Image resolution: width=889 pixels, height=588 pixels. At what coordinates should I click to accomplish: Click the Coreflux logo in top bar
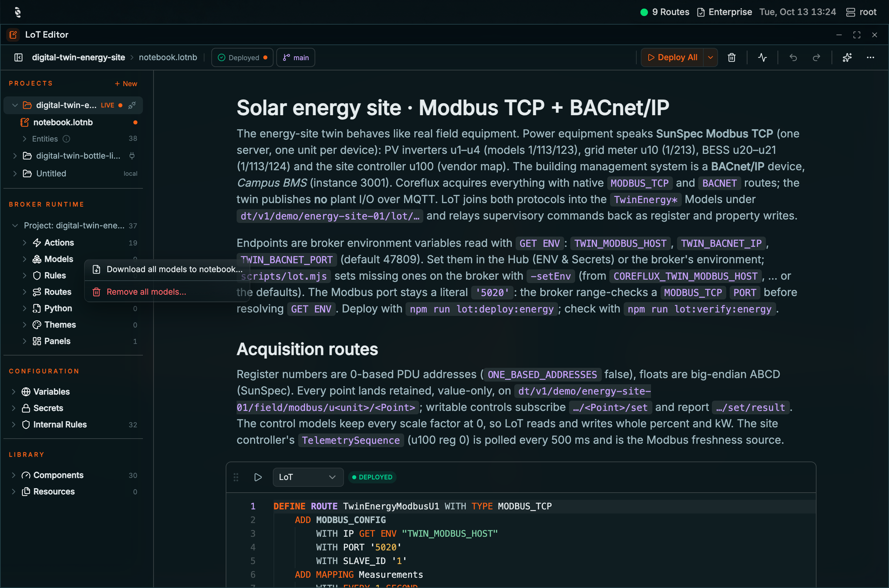coord(18,12)
